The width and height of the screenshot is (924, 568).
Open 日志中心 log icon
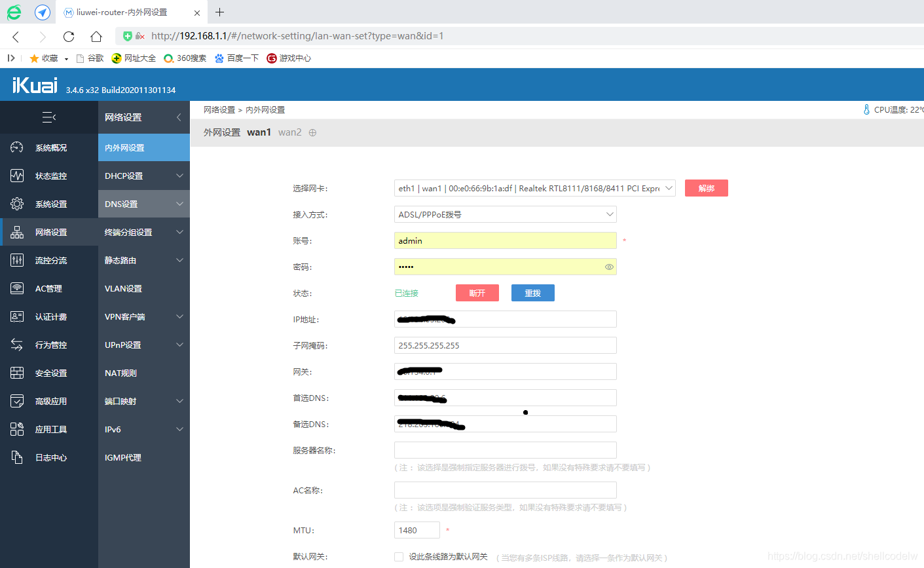[17, 457]
